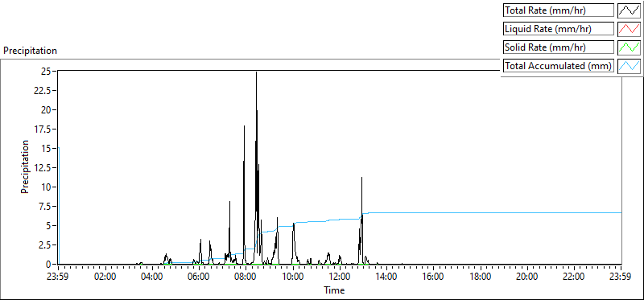
Task: Click the Time X-axis title
Action: point(334,290)
